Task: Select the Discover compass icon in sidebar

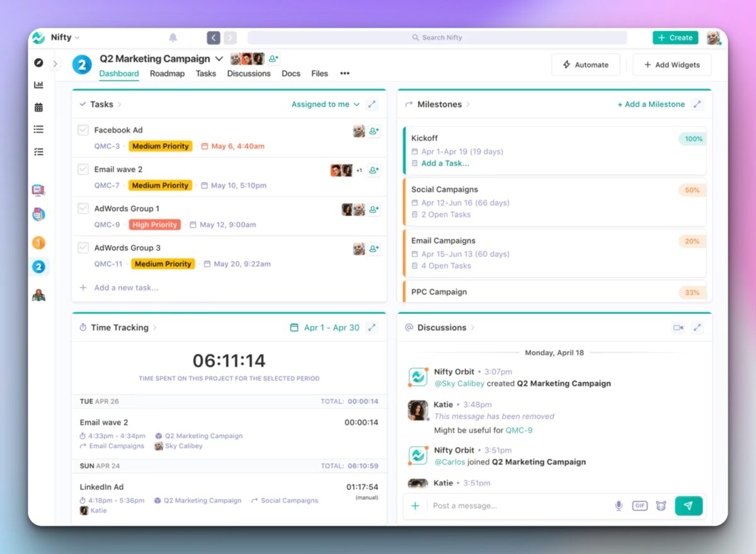Action: pyautogui.click(x=38, y=62)
